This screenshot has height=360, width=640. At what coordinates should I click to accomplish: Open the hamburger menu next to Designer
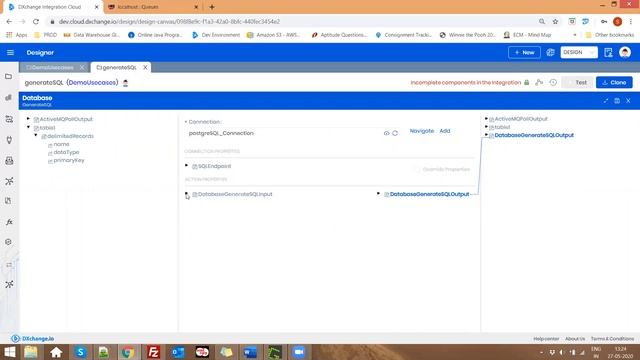(x=10, y=53)
